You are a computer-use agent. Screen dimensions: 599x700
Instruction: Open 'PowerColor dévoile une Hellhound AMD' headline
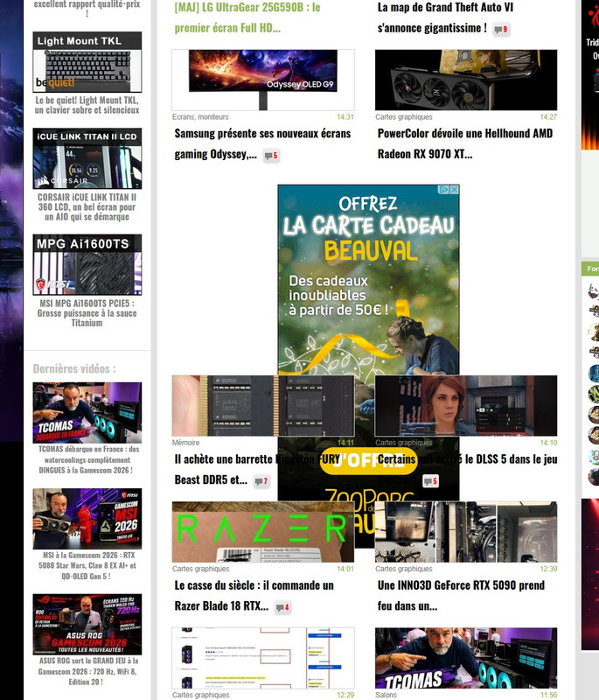(465, 143)
